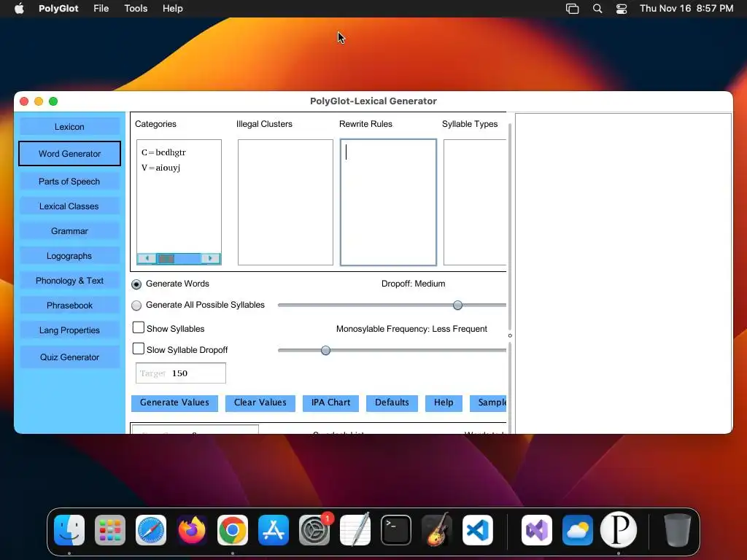Open the App Store dock icon

(274, 530)
